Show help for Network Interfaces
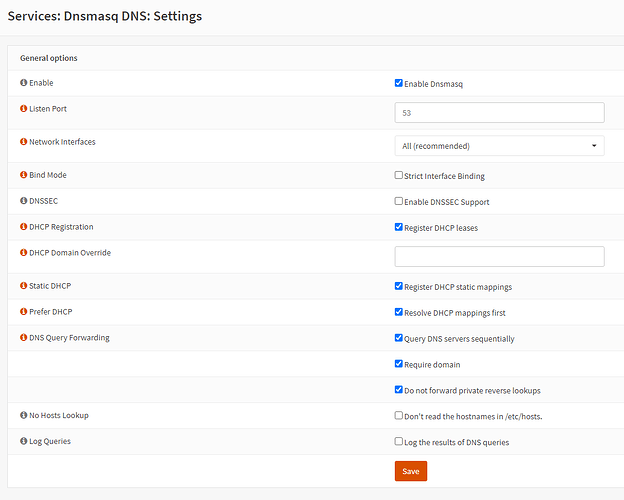Viewport: 624px width, 500px height. [x=24, y=142]
